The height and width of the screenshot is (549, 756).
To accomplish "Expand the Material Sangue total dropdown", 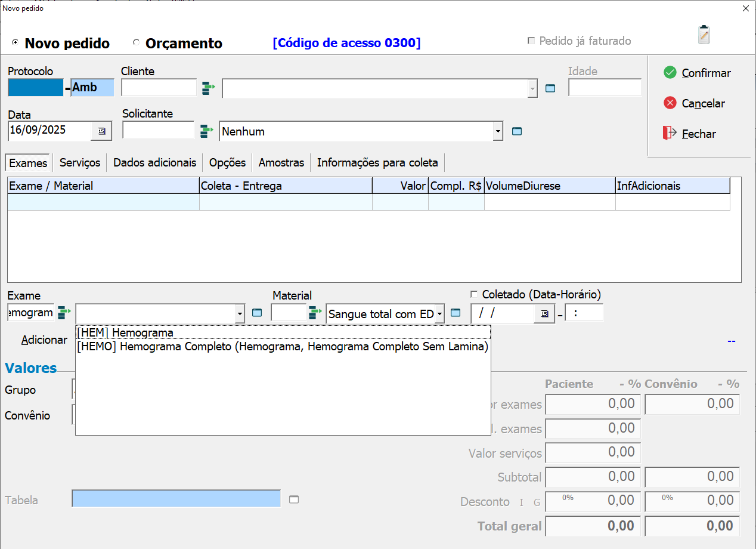I will pyautogui.click(x=439, y=313).
